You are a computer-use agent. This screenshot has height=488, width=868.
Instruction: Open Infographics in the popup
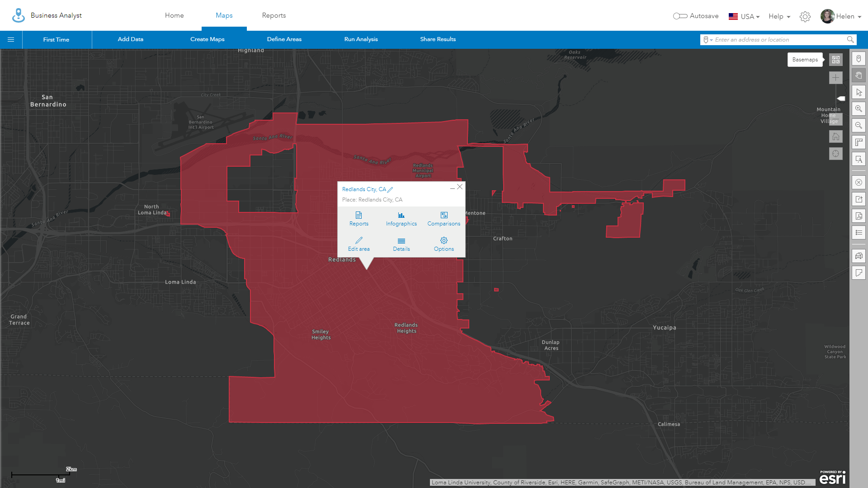[401, 219]
